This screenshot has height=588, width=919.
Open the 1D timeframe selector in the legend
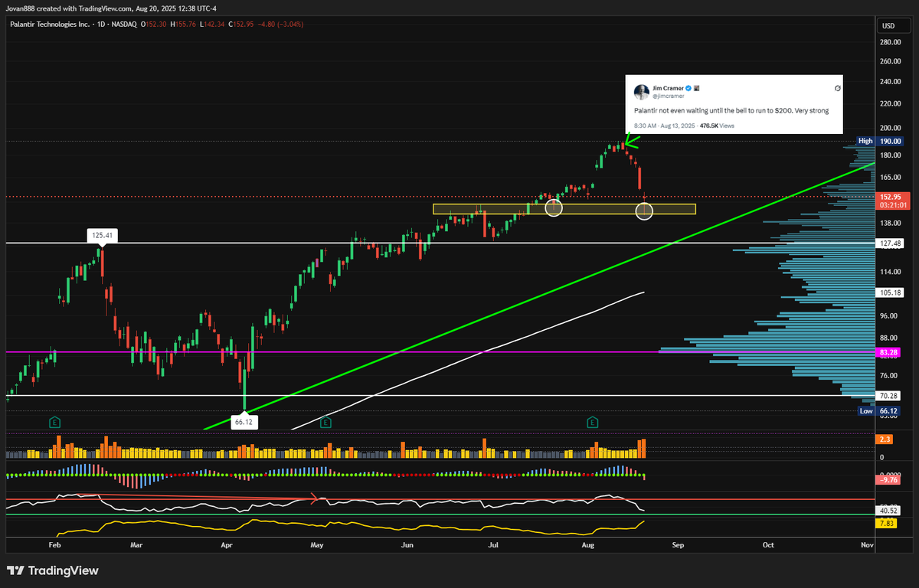(100, 24)
